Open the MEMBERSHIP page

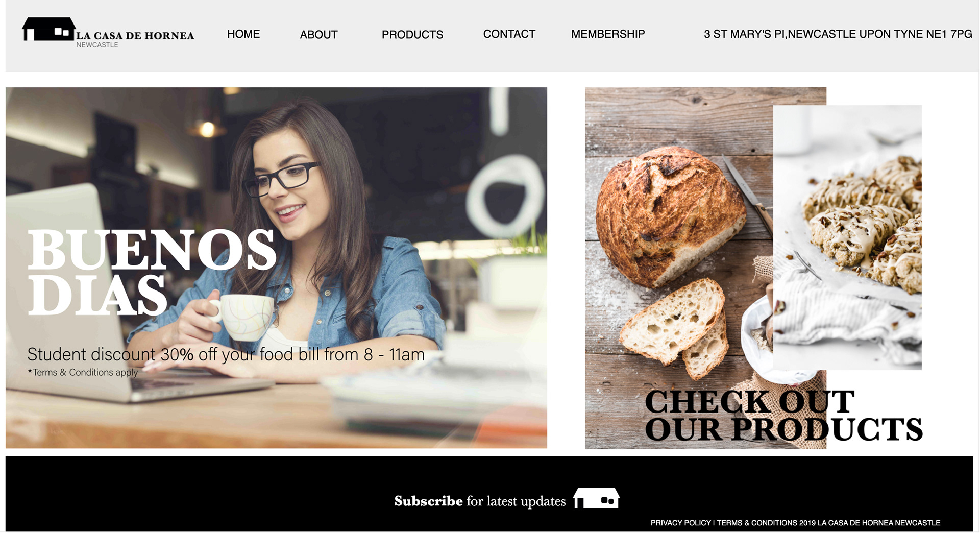tap(608, 34)
